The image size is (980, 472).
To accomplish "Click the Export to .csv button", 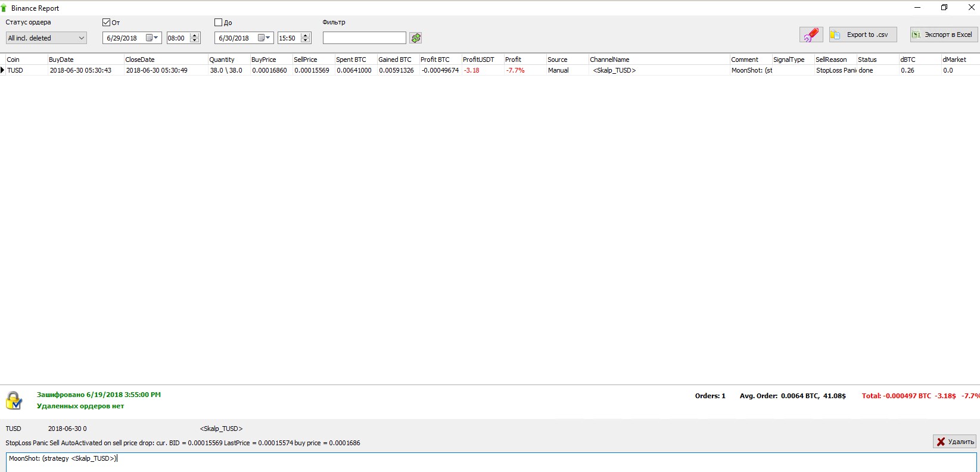I will (x=863, y=35).
